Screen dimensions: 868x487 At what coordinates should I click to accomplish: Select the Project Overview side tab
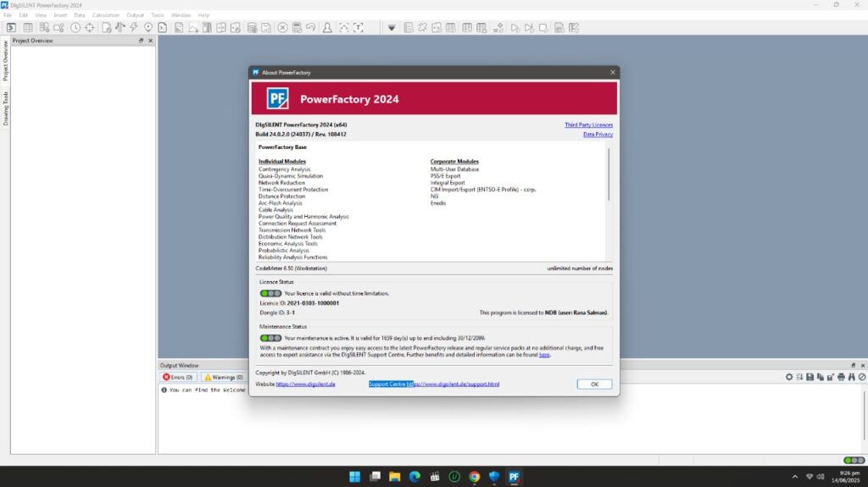(x=5, y=60)
